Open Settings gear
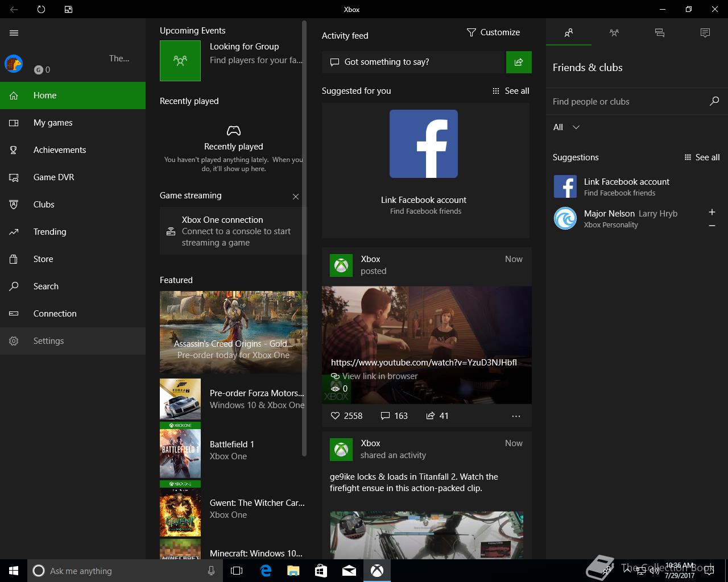The height and width of the screenshot is (582, 728). (x=14, y=341)
